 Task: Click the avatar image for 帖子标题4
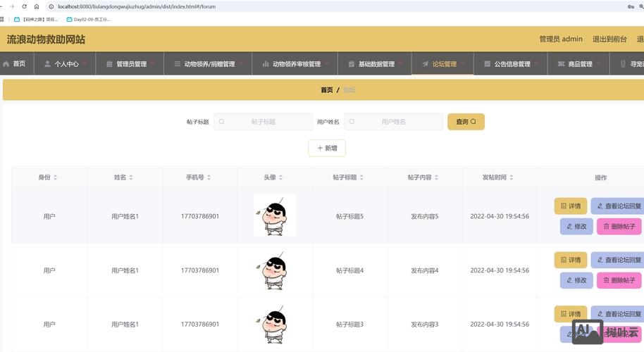[274, 270]
